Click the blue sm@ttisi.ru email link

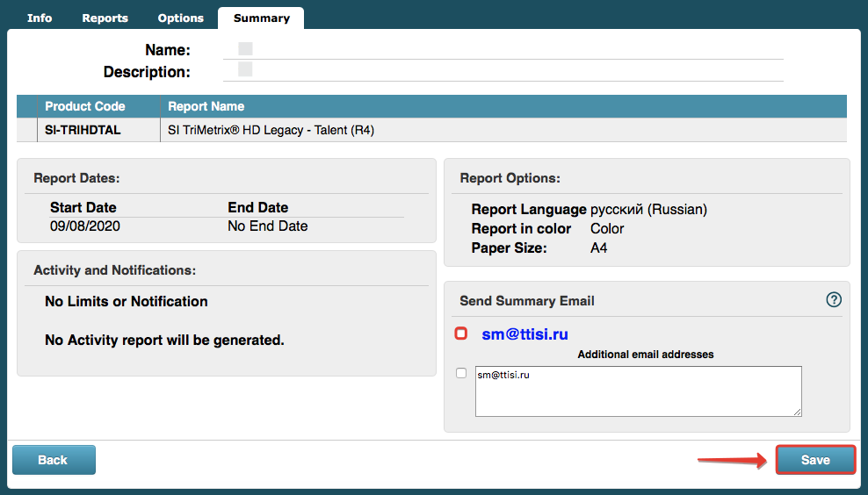point(524,334)
